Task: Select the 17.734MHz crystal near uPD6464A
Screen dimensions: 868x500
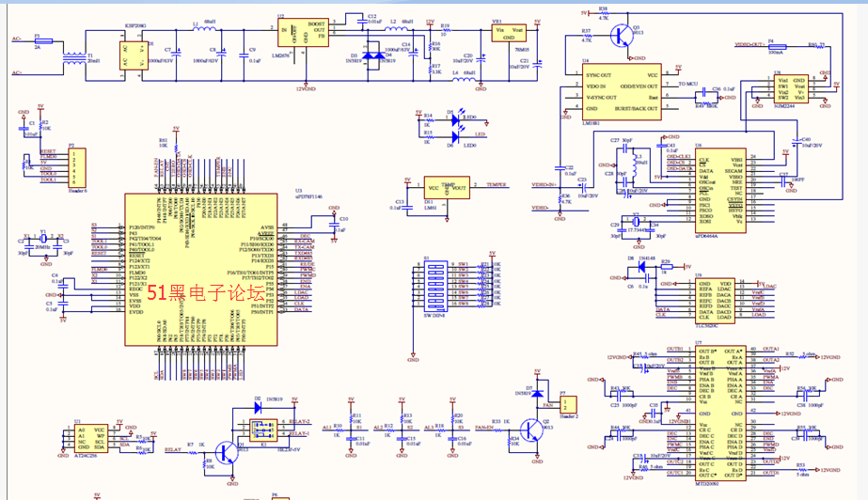Action: click(x=636, y=222)
